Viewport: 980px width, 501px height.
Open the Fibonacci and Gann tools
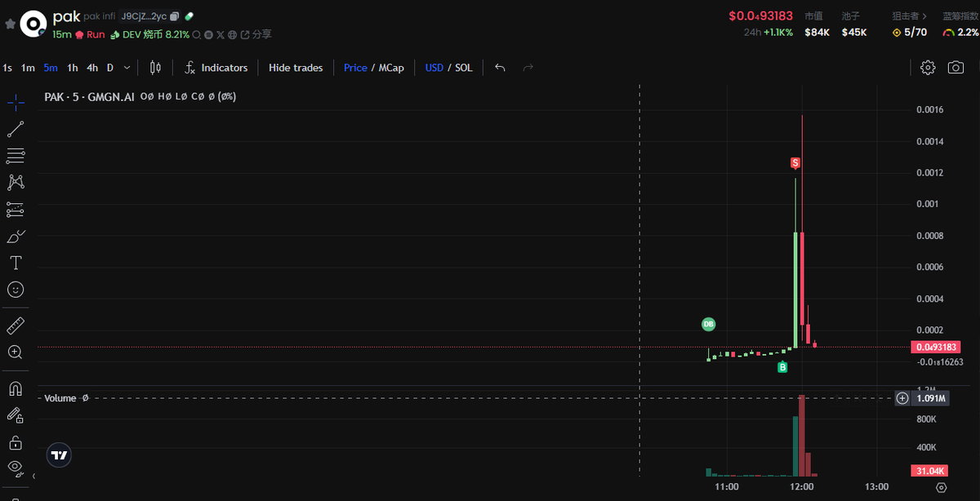point(16,155)
